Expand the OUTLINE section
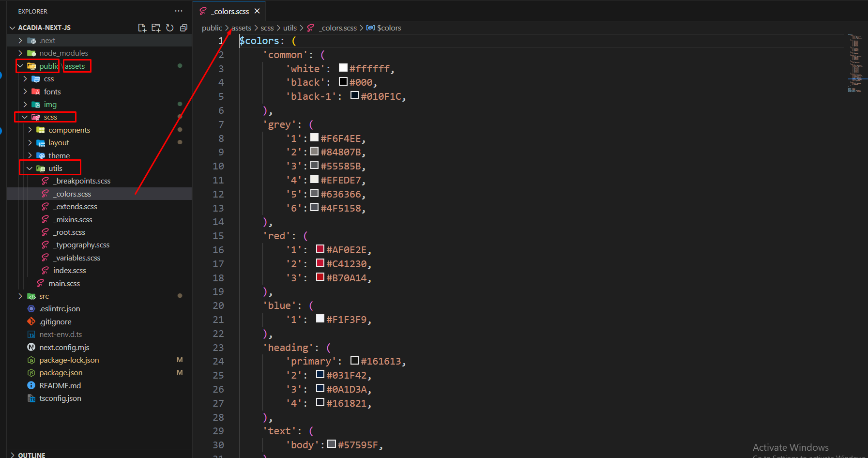The height and width of the screenshot is (458, 868). (13, 455)
